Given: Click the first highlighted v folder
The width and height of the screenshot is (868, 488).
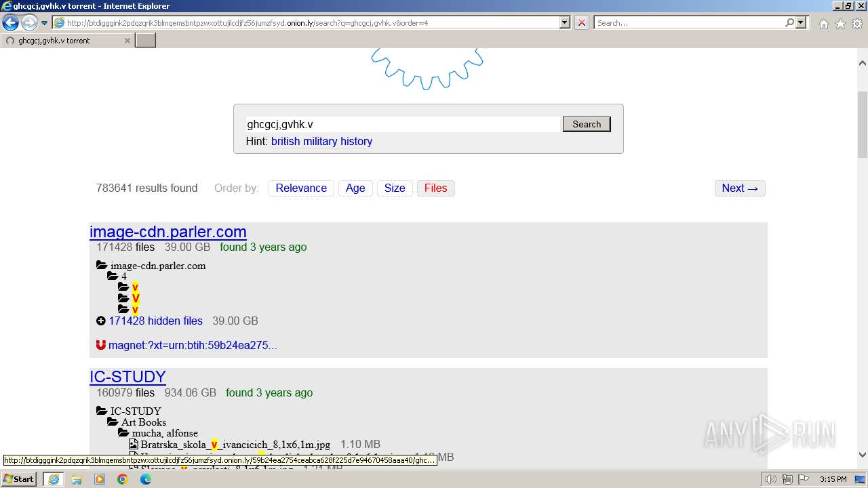Looking at the screenshot, I should pos(135,287).
